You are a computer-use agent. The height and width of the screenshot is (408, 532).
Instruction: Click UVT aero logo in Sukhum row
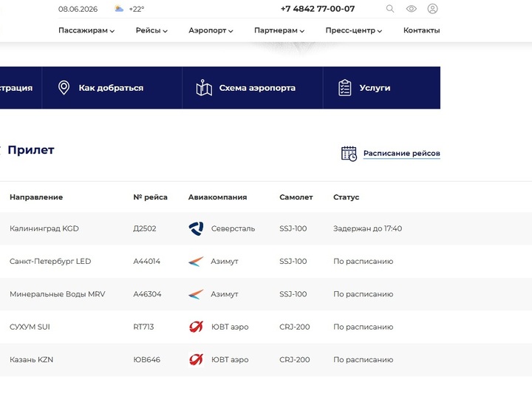point(196,327)
